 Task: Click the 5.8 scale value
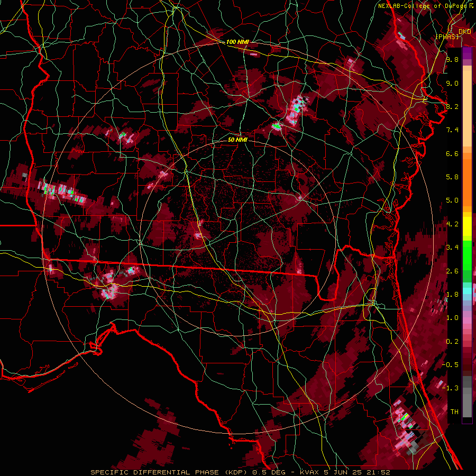coord(452,177)
